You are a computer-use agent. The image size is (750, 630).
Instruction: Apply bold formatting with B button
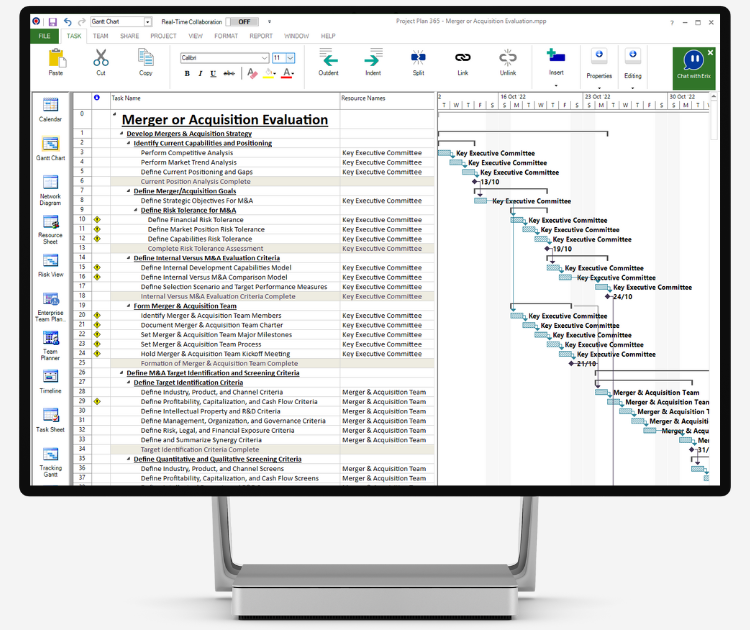coord(187,74)
